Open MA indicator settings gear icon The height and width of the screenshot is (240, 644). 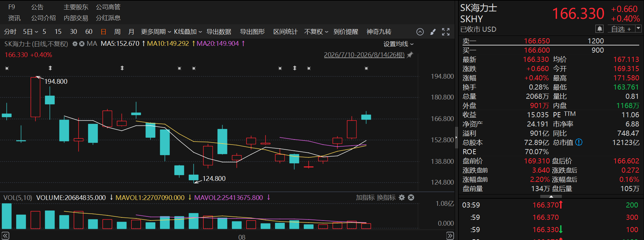click(x=75, y=44)
